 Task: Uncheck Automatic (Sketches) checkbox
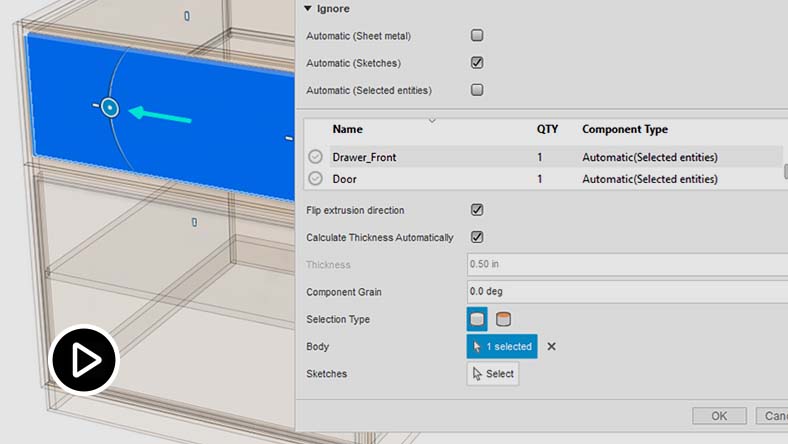click(477, 62)
